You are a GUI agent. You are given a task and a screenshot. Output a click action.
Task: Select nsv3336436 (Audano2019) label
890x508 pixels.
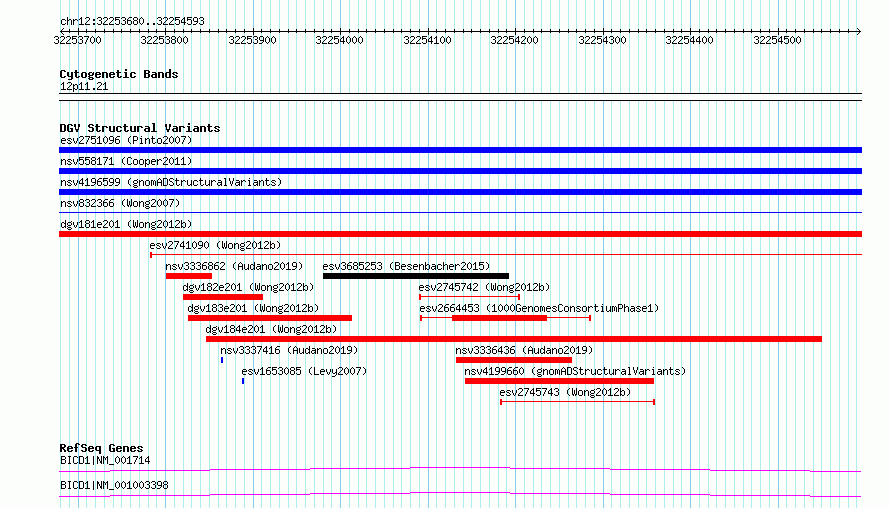coord(524,350)
